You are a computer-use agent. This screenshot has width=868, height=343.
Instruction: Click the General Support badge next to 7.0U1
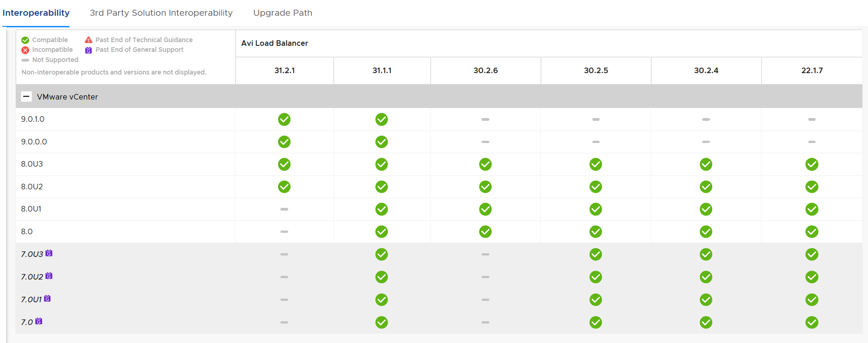click(x=47, y=299)
